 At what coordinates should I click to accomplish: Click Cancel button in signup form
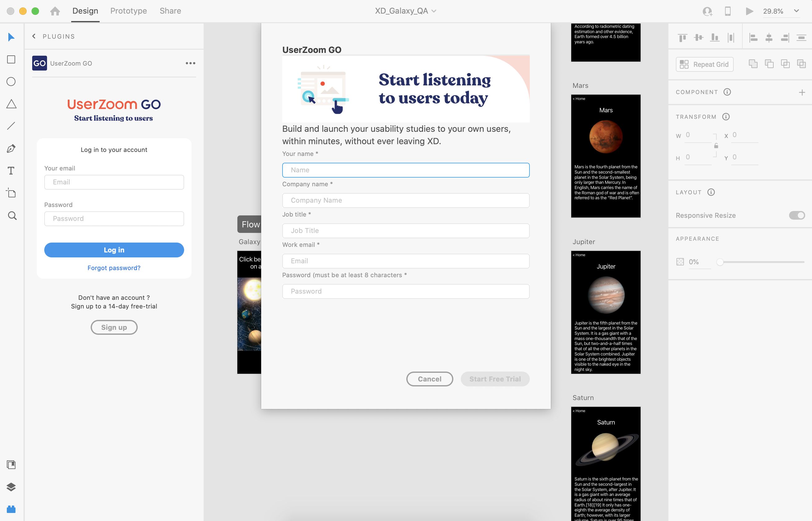[x=429, y=378]
